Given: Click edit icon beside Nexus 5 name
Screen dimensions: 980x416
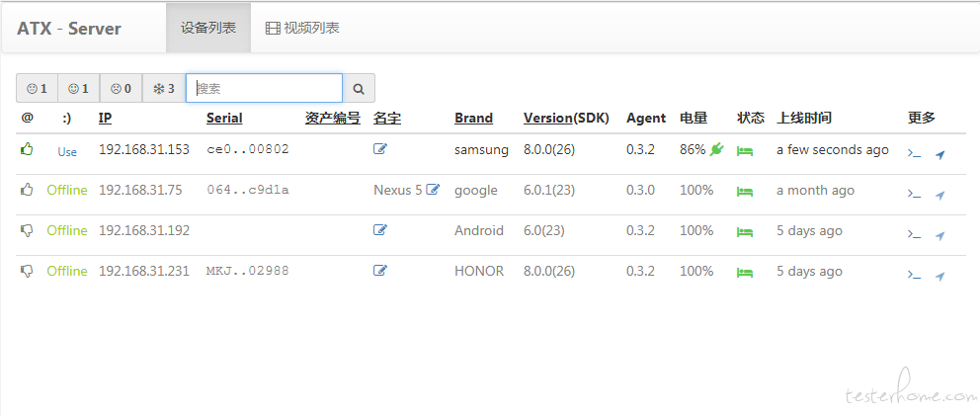Looking at the screenshot, I should [x=432, y=190].
